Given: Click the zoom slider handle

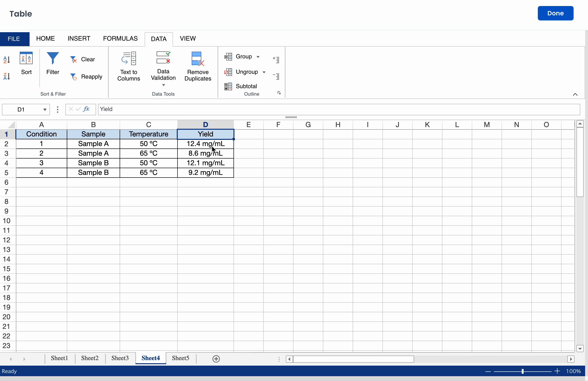Looking at the screenshot, I should tap(522, 371).
